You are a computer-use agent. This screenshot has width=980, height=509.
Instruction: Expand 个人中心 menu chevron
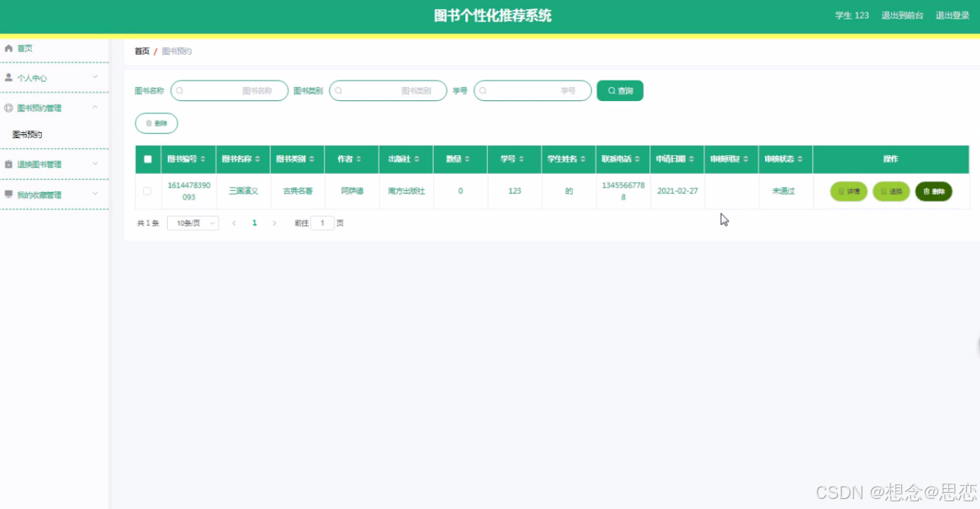coord(95,76)
